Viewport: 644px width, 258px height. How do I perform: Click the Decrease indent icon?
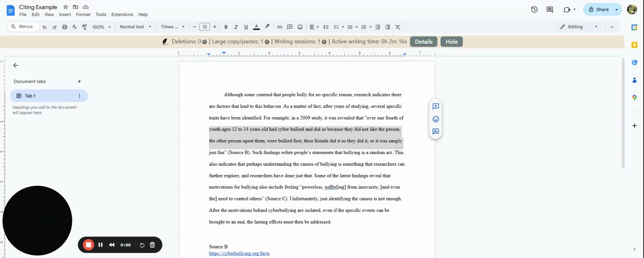[x=377, y=27]
